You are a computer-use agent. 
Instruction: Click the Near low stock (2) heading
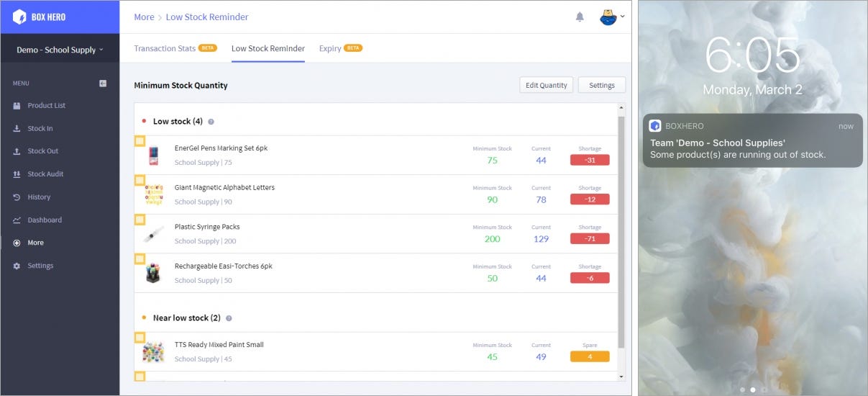click(186, 318)
